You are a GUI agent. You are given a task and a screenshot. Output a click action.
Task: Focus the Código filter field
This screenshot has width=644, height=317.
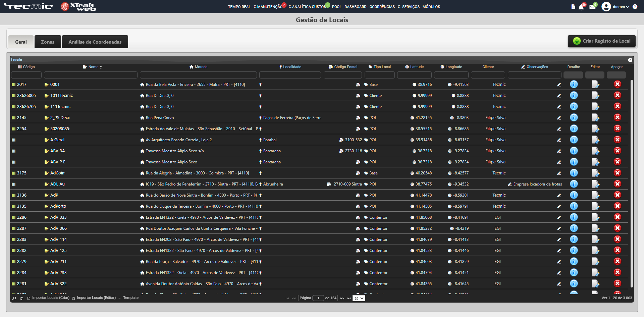26,75
